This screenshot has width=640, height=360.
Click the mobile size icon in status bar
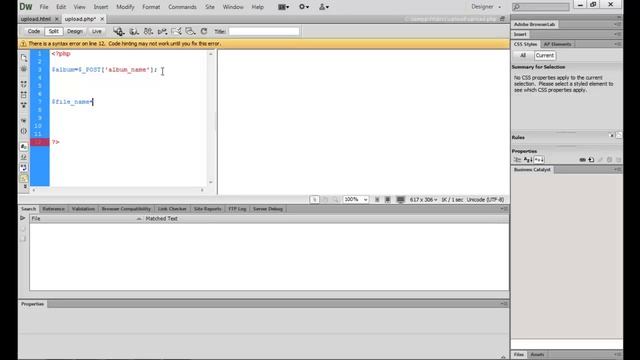pos(377,200)
